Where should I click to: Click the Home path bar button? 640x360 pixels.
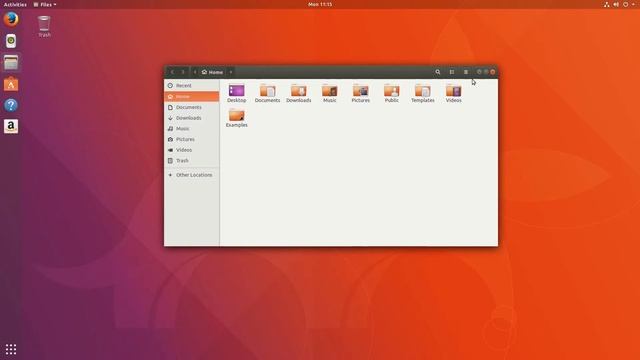tap(212, 72)
